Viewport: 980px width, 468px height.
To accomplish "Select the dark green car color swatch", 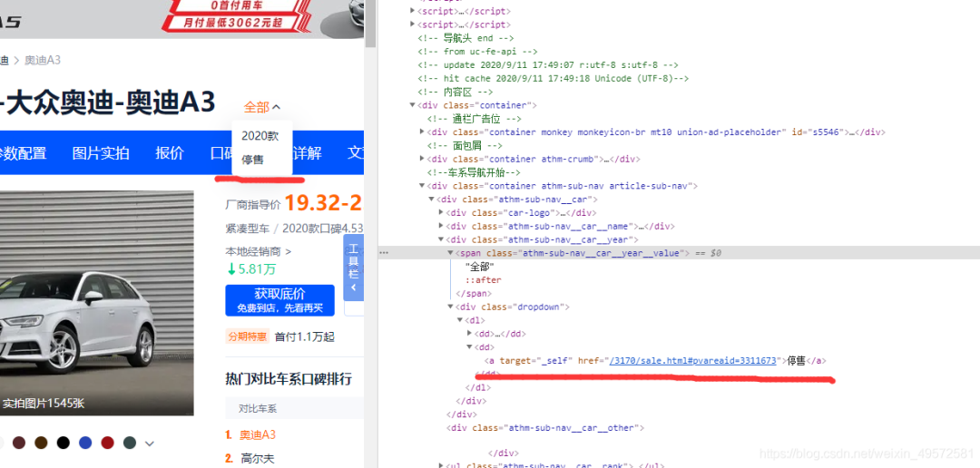I will coord(130,443).
